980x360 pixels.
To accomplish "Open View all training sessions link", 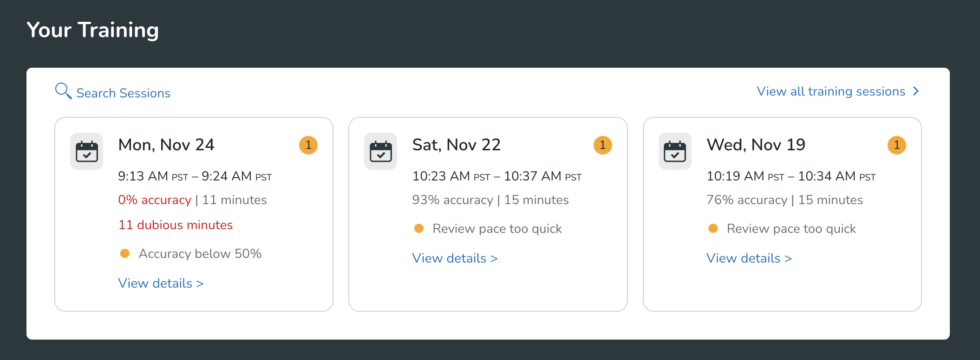I will pyautogui.click(x=830, y=91).
